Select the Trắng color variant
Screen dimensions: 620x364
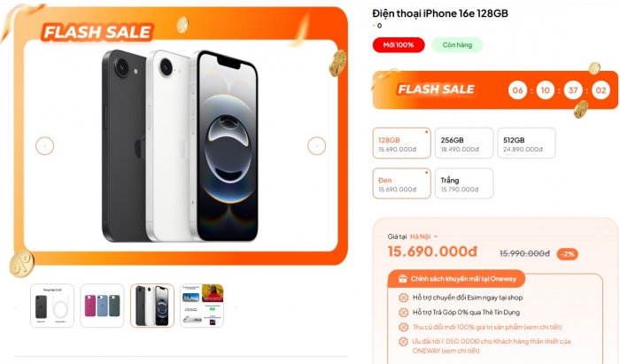pos(464,183)
